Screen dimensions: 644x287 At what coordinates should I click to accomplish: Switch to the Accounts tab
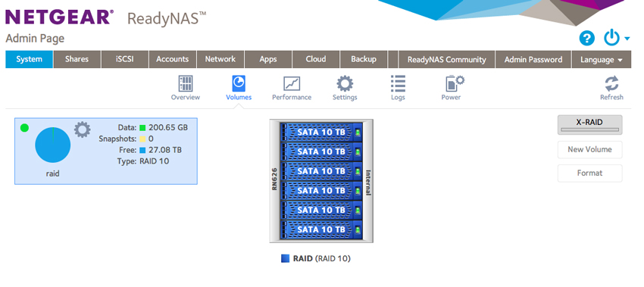coord(173,59)
